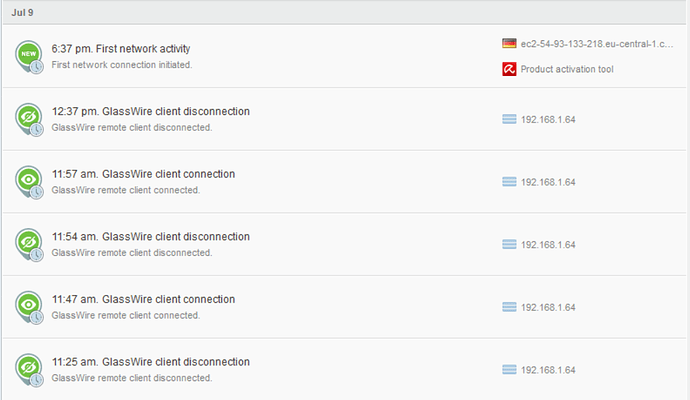Open the ec2-54-93-133-218.eu-central host link

[x=592, y=44]
